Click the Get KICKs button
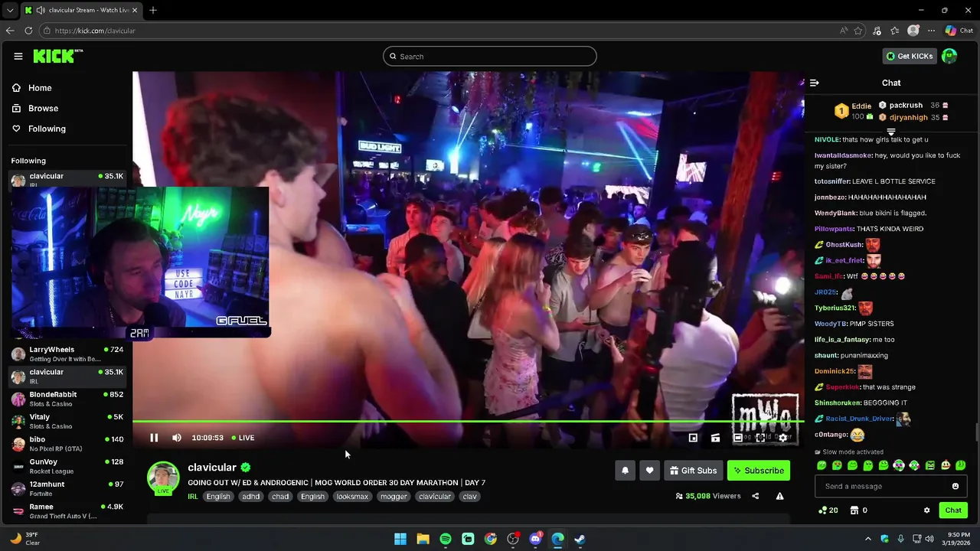Screen dimensions: 980x551 tap(910, 56)
